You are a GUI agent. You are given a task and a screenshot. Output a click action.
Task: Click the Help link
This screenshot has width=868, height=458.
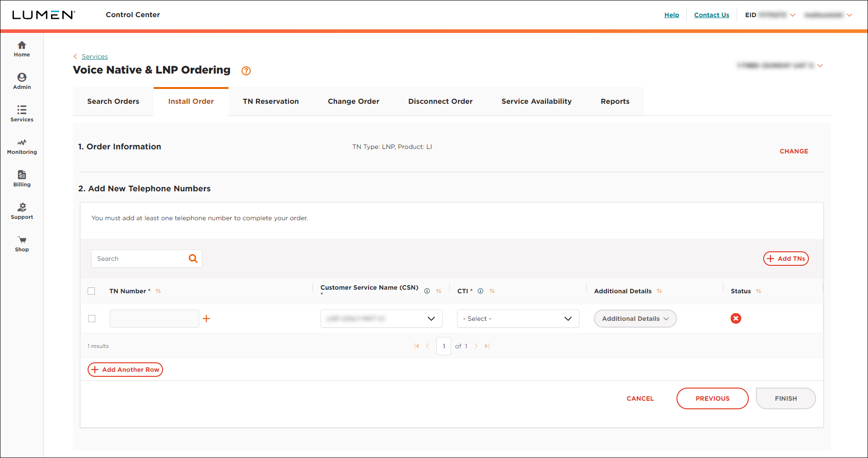(x=672, y=15)
